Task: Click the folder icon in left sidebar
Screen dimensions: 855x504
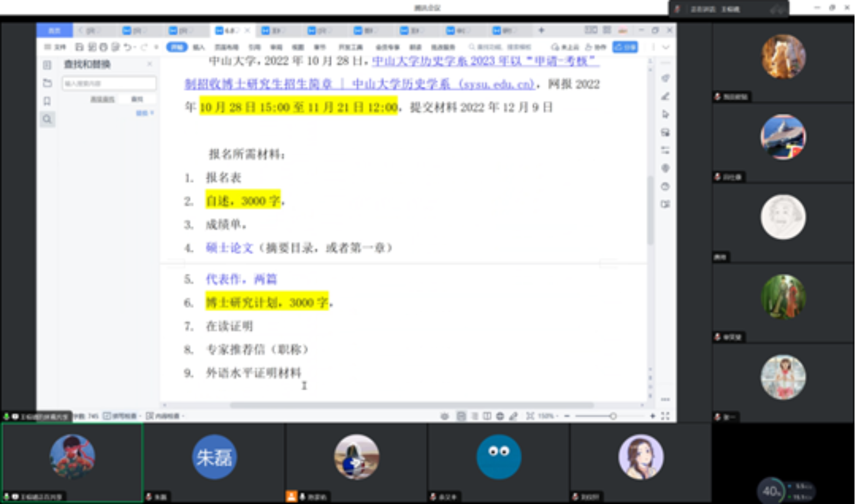Action: (x=47, y=83)
